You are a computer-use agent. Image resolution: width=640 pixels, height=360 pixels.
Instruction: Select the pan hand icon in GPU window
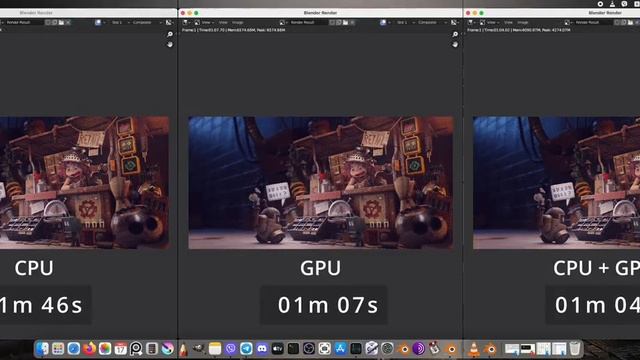pyautogui.click(x=455, y=44)
